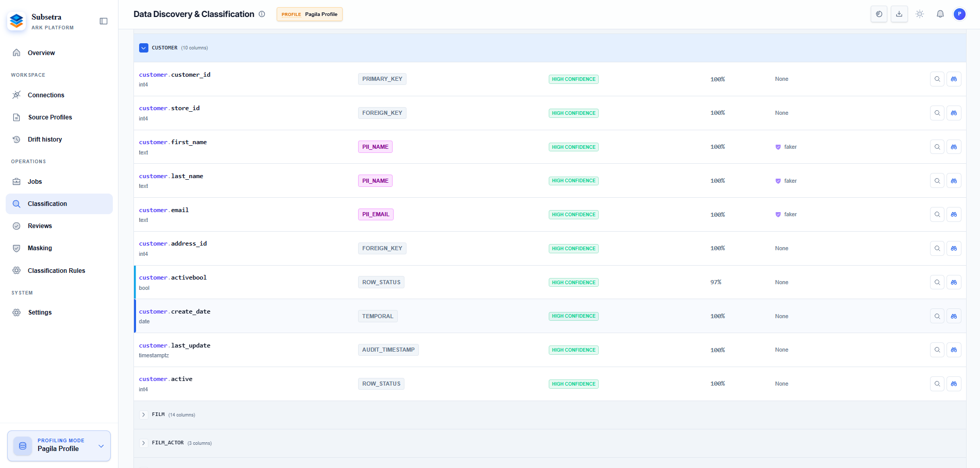Select the binoculars icon for address_id

coord(954,248)
